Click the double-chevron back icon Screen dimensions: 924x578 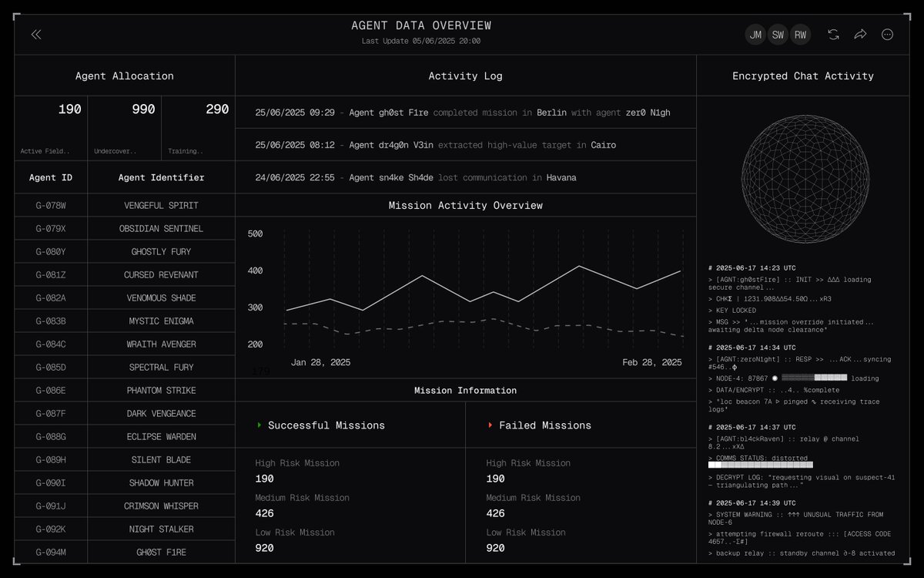36,35
